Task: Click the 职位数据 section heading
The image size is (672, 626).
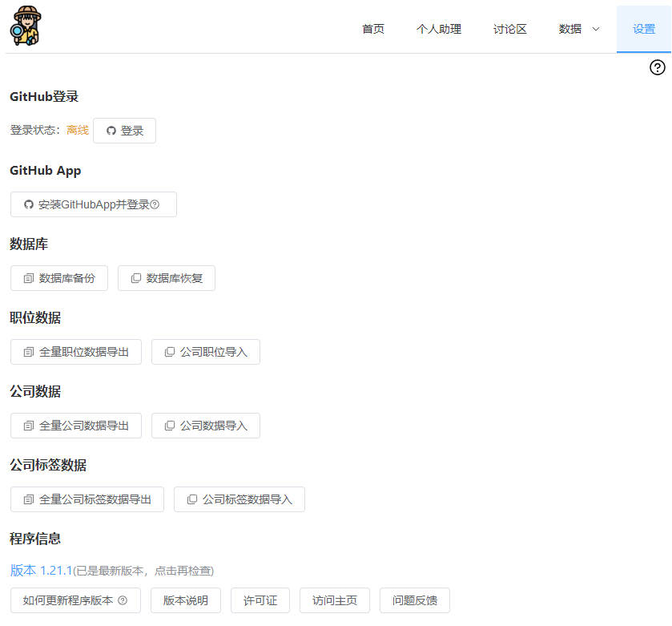Action: 35,317
